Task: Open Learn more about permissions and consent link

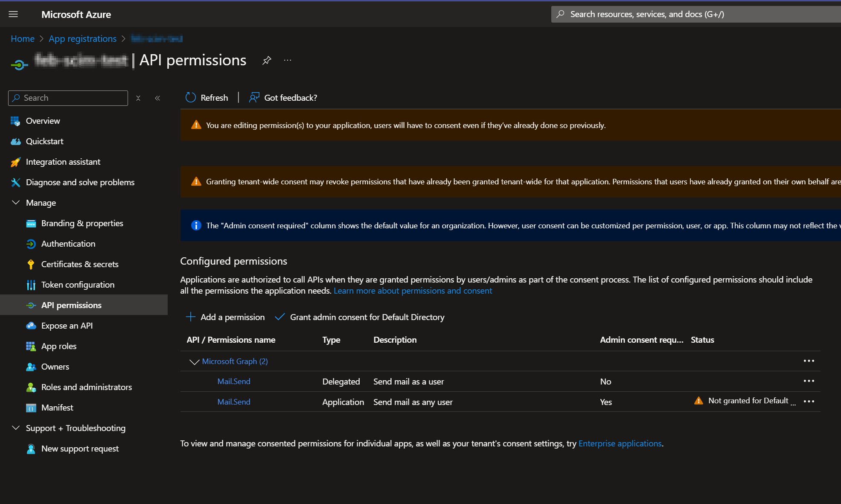Action: [413, 291]
